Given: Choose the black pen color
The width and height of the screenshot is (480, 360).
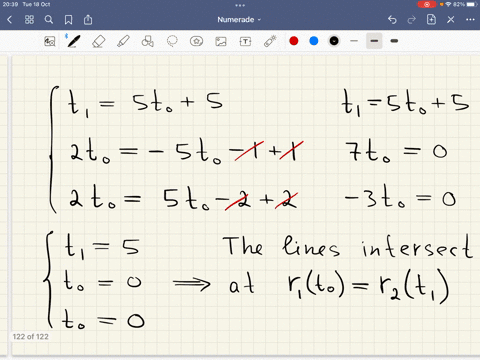Looking at the screenshot, I should tap(334, 41).
